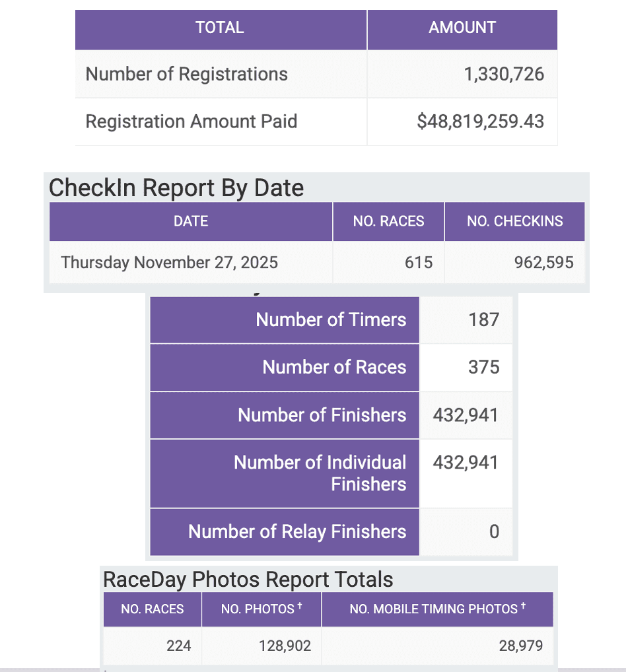Click the TOTAL column header
626x672 pixels.
[220, 28]
